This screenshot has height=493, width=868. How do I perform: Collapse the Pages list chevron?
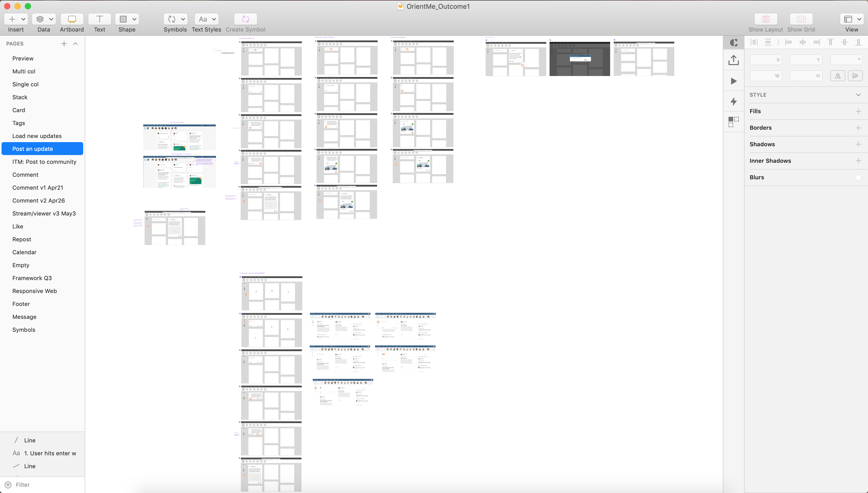75,44
